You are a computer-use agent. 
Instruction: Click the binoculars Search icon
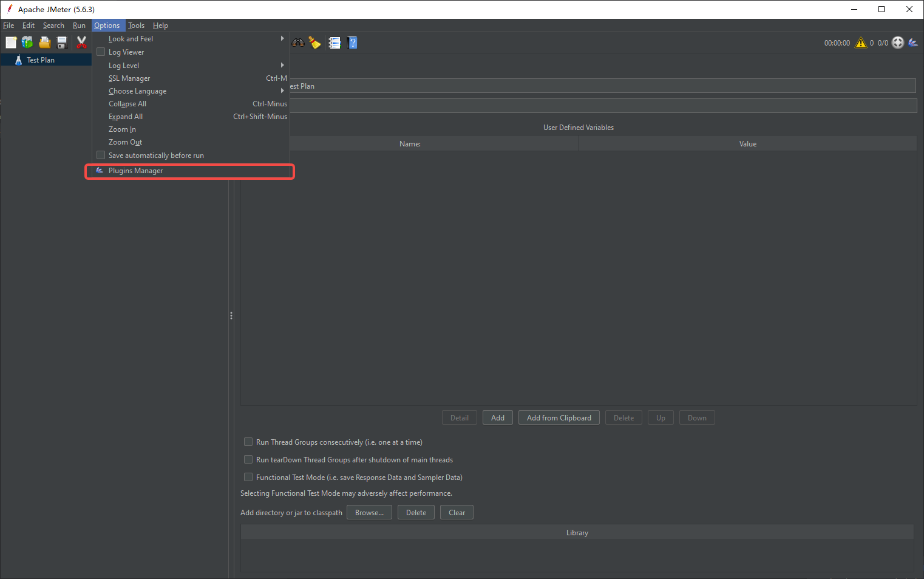coord(298,43)
